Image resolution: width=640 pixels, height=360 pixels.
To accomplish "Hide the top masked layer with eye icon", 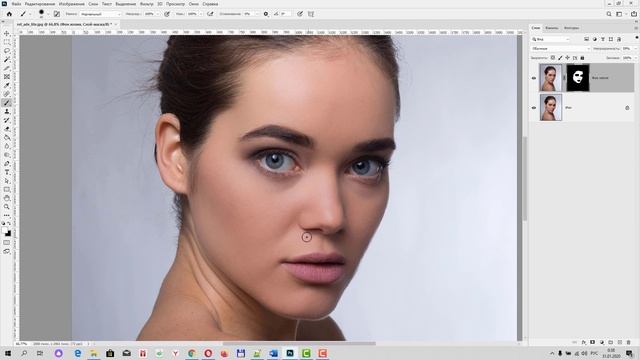I will (534, 78).
